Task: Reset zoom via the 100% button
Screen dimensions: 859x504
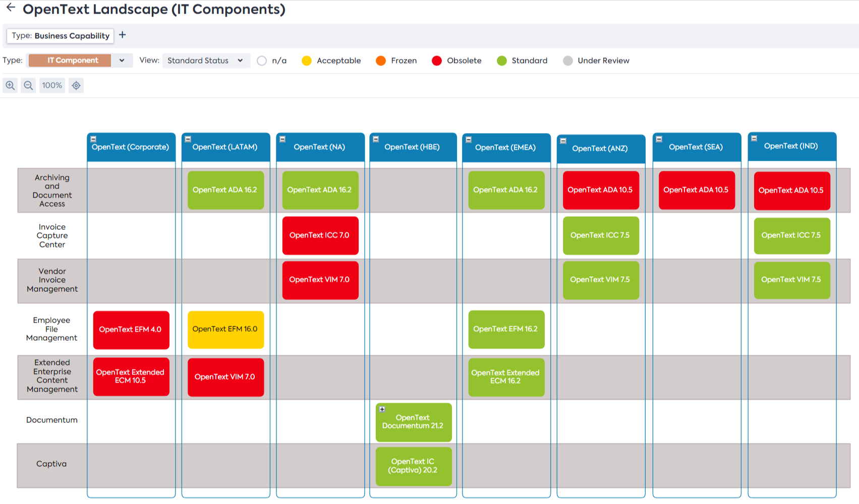Action: (52, 85)
